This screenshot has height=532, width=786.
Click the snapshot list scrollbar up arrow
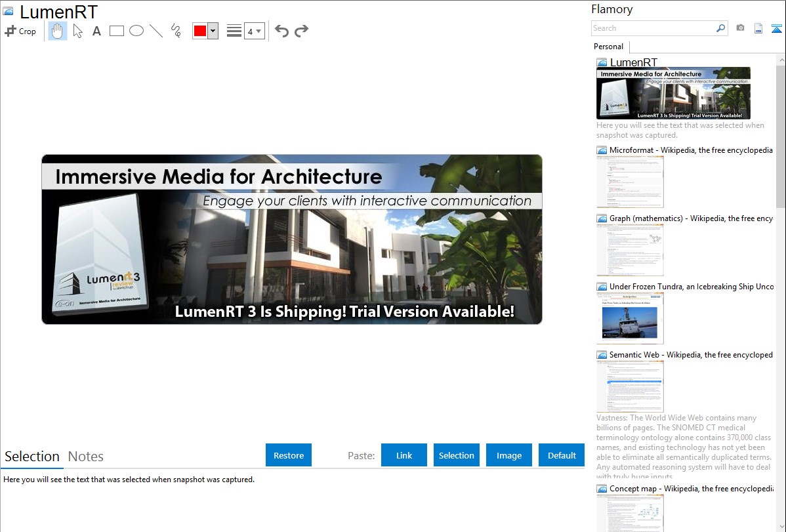click(781, 60)
